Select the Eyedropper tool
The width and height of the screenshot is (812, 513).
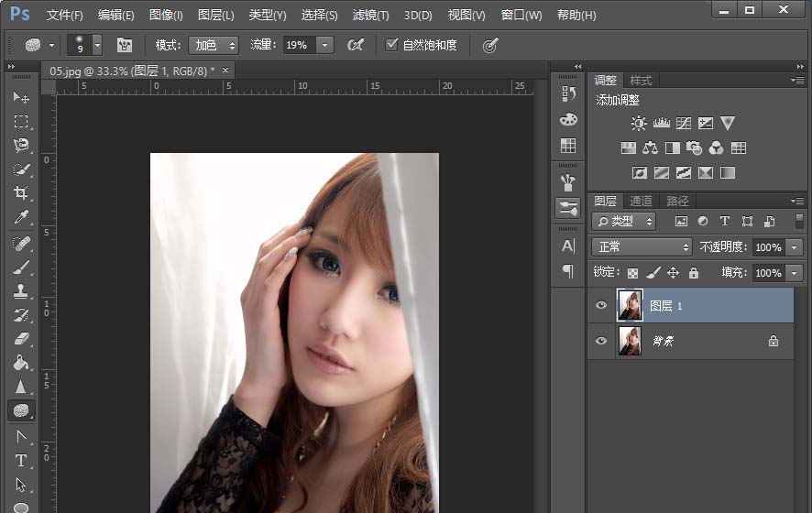coord(20,217)
